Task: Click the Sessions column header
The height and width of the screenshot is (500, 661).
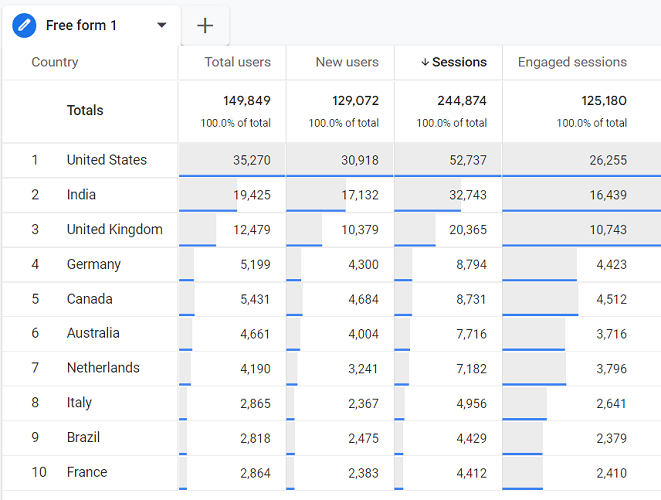Action: [x=459, y=62]
